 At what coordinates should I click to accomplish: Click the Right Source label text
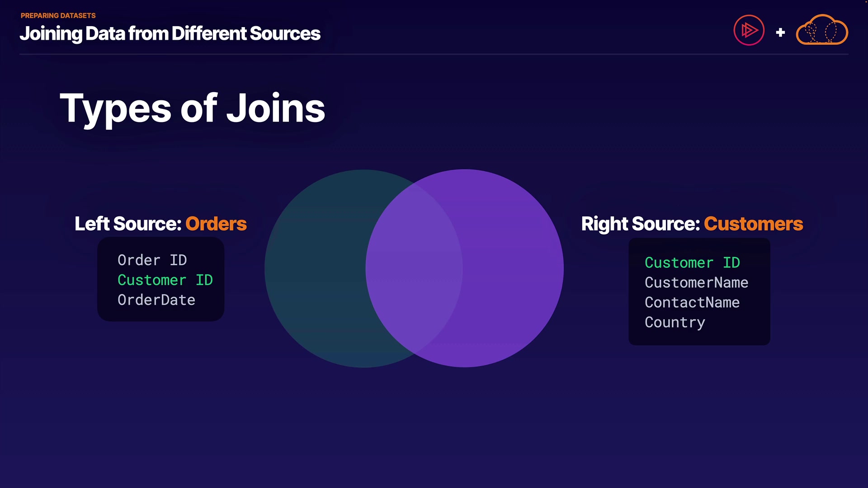(x=640, y=224)
